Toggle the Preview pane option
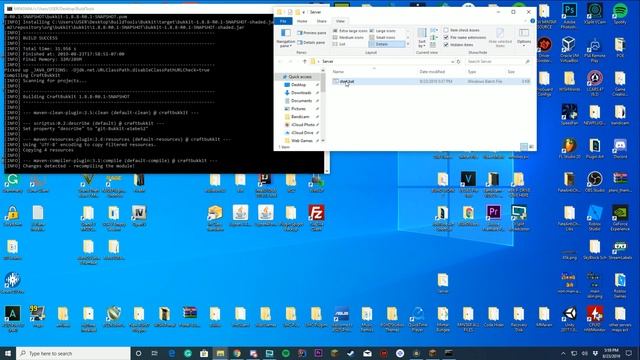This screenshot has height=360, width=640. click(x=312, y=33)
